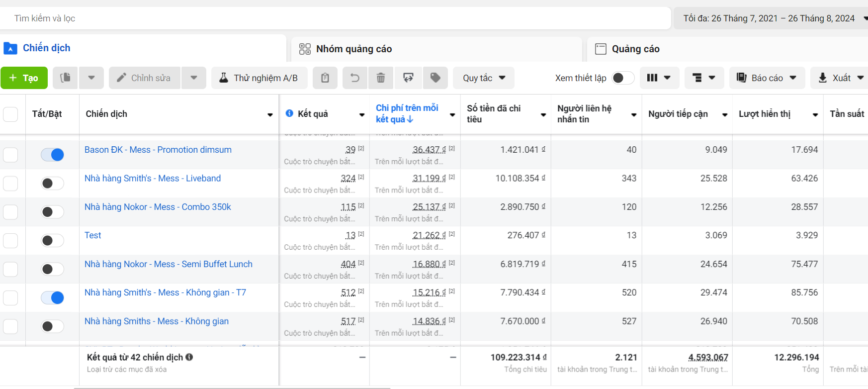Open the columns layout icon menu
868x389 pixels.
coord(659,78)
